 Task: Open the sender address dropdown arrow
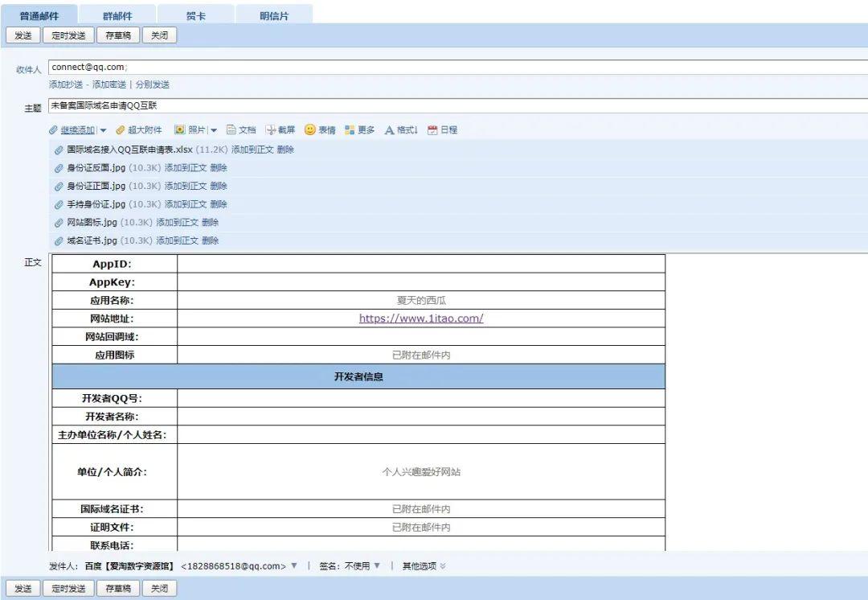(294, 565)
